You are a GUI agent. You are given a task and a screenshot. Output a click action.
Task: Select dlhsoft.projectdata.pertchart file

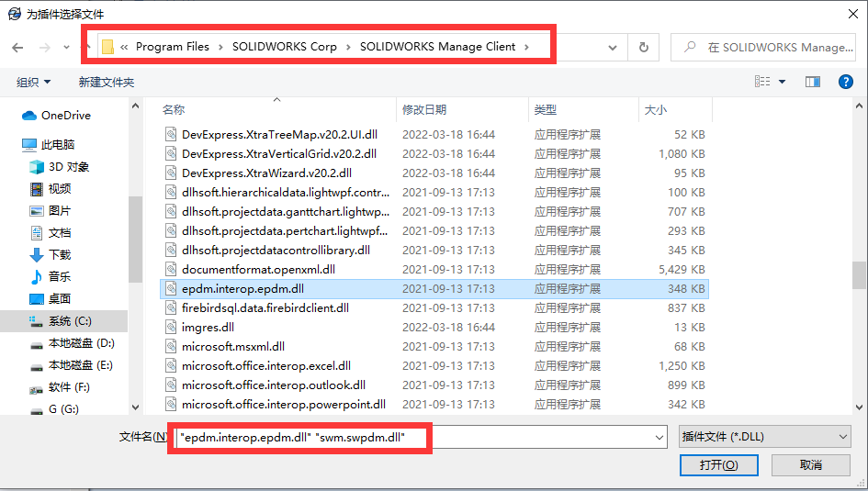(434, 231)
